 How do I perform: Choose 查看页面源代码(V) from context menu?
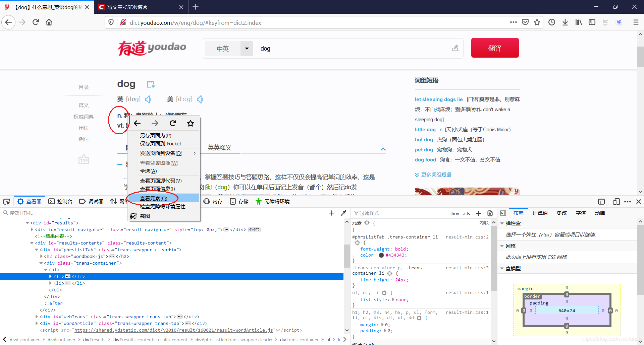pyautogui.click(x=164, y=181)
